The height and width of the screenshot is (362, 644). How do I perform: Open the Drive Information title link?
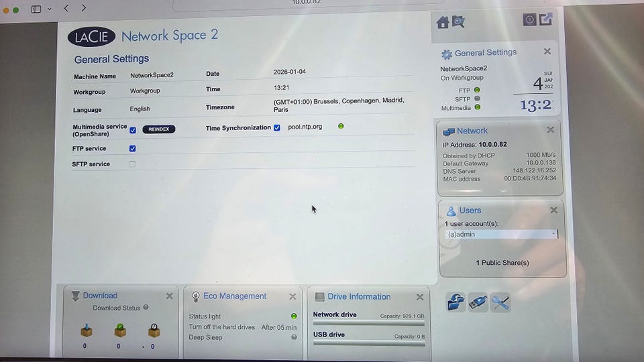359,296
